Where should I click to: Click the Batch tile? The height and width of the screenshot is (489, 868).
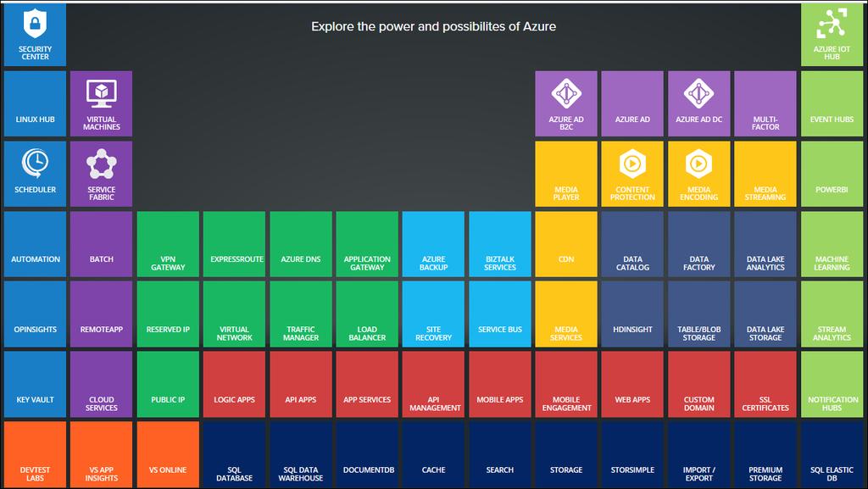click(x=102, y=244)
